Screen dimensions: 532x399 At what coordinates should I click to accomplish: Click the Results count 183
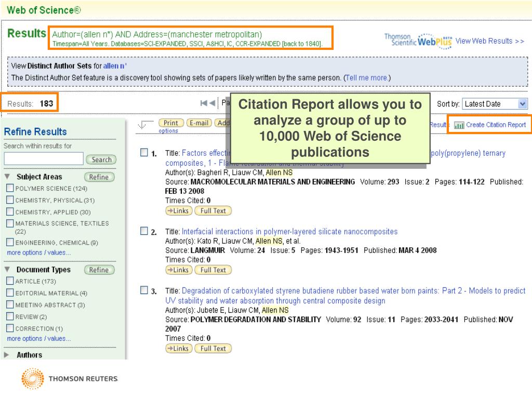(46, 103)
